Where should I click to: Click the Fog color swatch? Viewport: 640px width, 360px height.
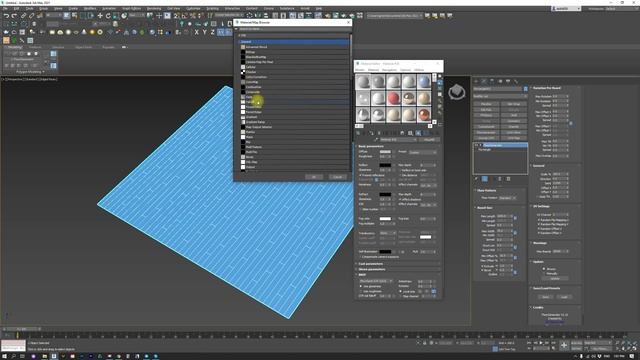point(385,219)
